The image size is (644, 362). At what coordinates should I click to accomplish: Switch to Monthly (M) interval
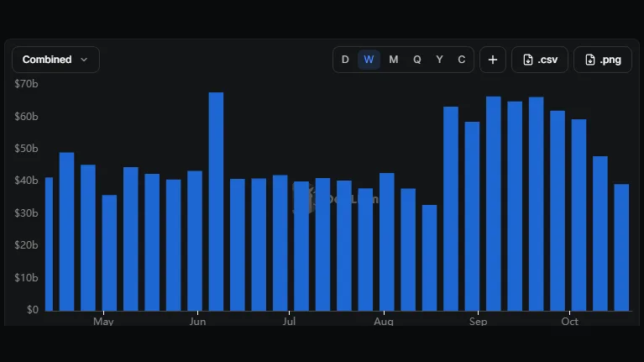pyautogui.click(x=394, y=60)
